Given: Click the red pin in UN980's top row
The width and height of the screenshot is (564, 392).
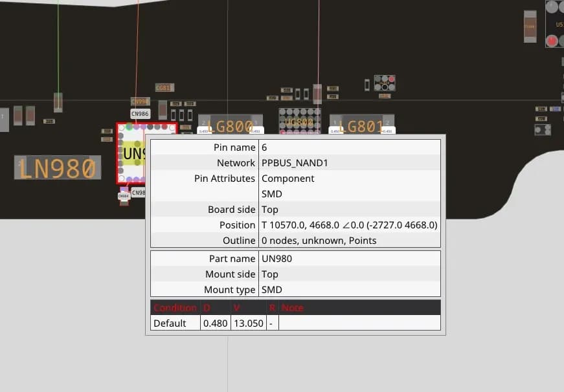Looking at the screenshot, I should [x=164, y=127].
